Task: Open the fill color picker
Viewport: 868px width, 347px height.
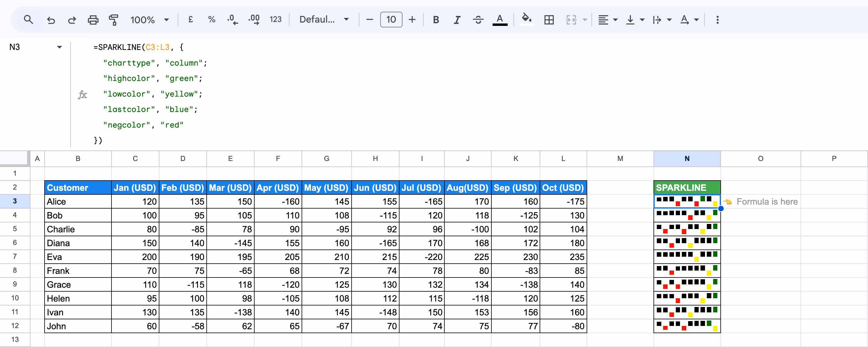Action: pyautogui.click(x=527, y=20)
